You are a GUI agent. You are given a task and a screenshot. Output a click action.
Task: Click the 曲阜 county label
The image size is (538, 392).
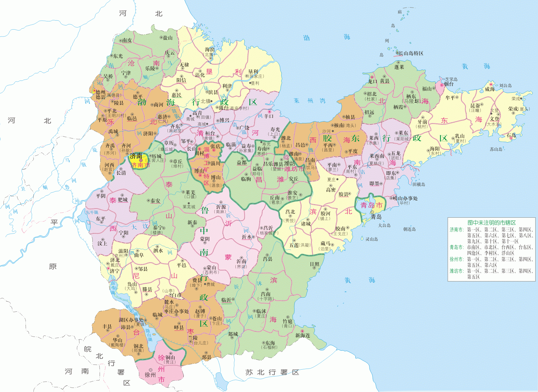click(139, 256)
